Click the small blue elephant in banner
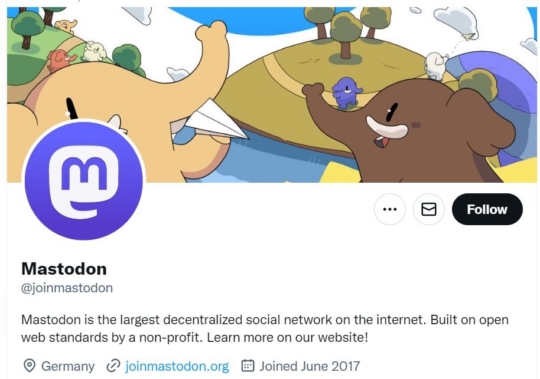The height and width of the screenshot is (379, 540). pyautogui.click(x=346, y=92)
